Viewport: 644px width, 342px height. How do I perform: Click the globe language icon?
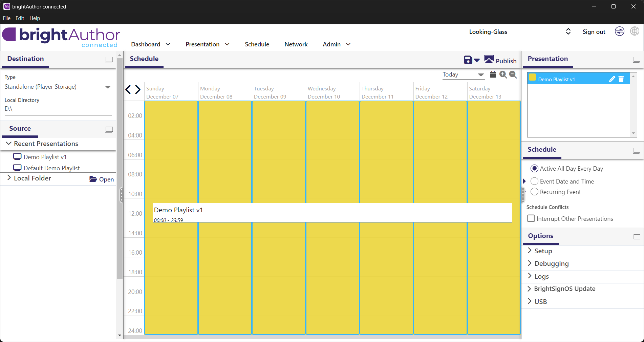click(635, 31)
